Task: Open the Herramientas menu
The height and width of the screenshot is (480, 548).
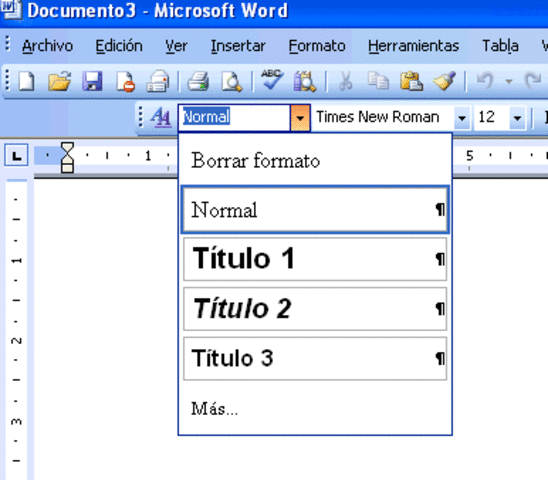Action: tap(413, 46)
